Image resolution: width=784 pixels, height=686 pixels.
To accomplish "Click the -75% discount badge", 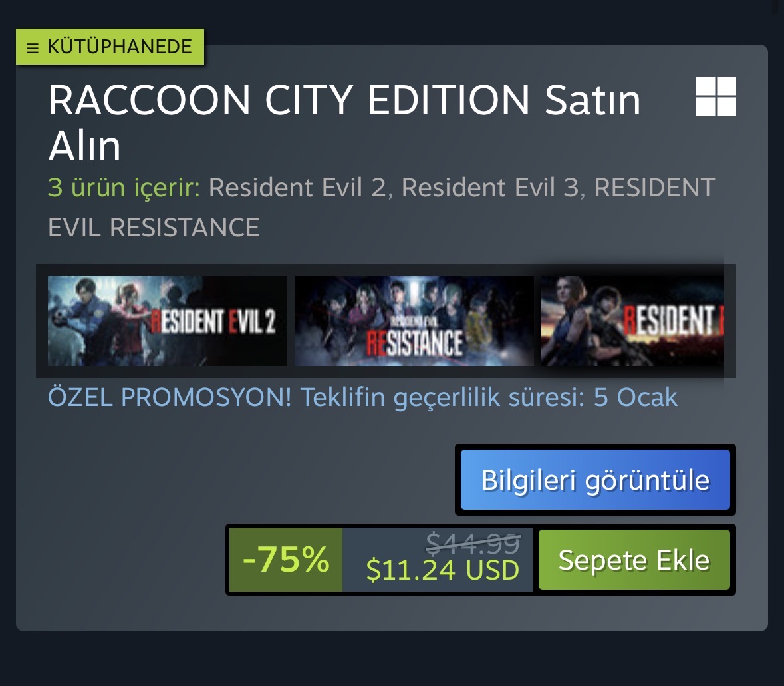I will point(286,560).
